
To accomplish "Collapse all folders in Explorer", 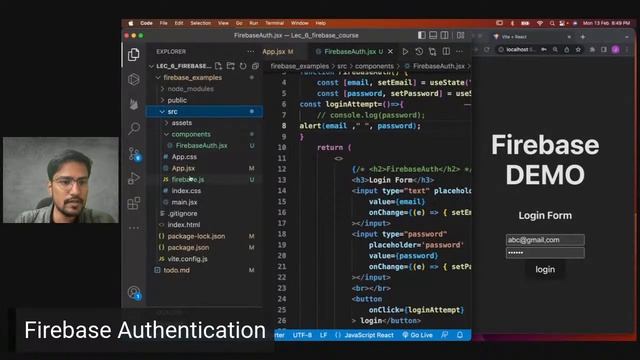I will click(256, 66).
